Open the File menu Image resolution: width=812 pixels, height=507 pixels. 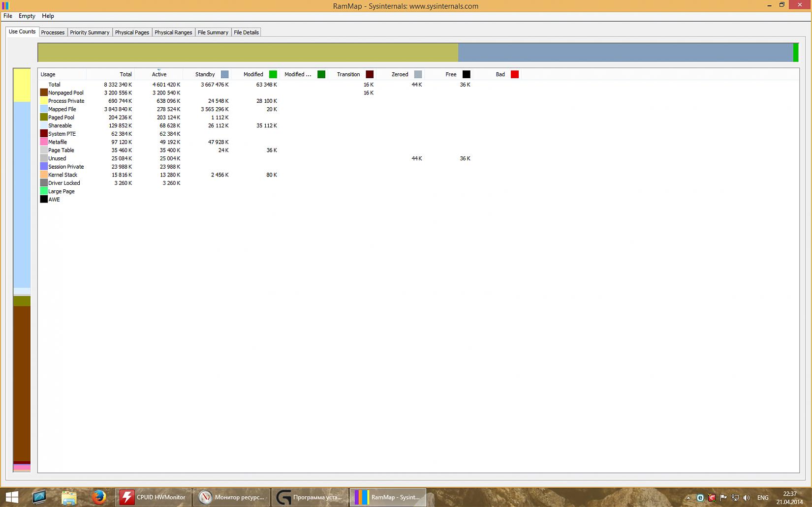[8, 16]
